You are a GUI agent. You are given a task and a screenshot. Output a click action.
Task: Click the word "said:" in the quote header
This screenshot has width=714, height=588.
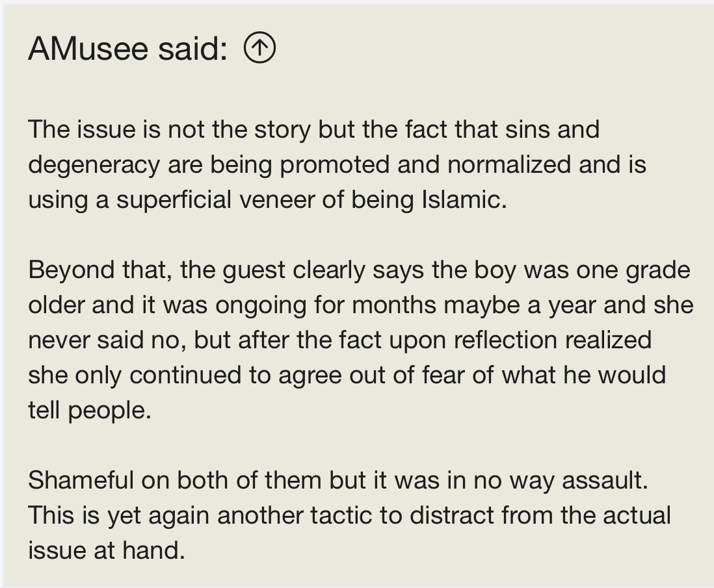(x=192, y=48)
